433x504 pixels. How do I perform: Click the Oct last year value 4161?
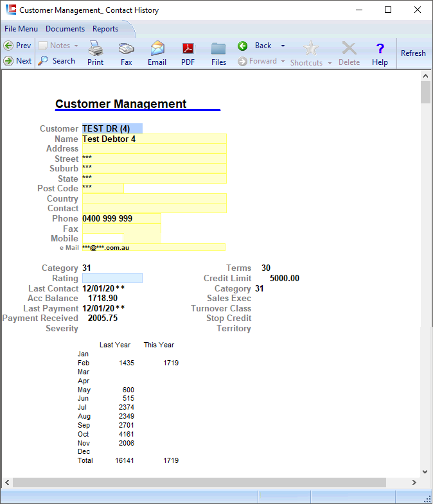[x=127, y=434]
